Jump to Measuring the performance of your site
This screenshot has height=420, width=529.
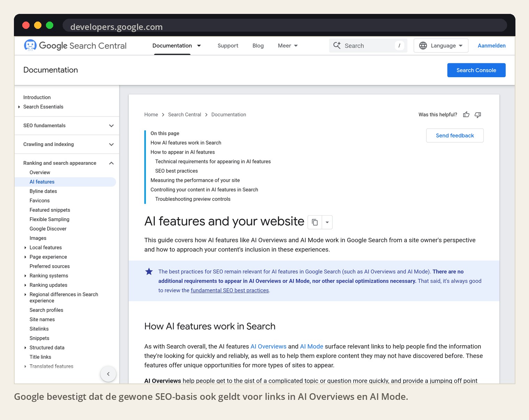click(x=195, y=180)
